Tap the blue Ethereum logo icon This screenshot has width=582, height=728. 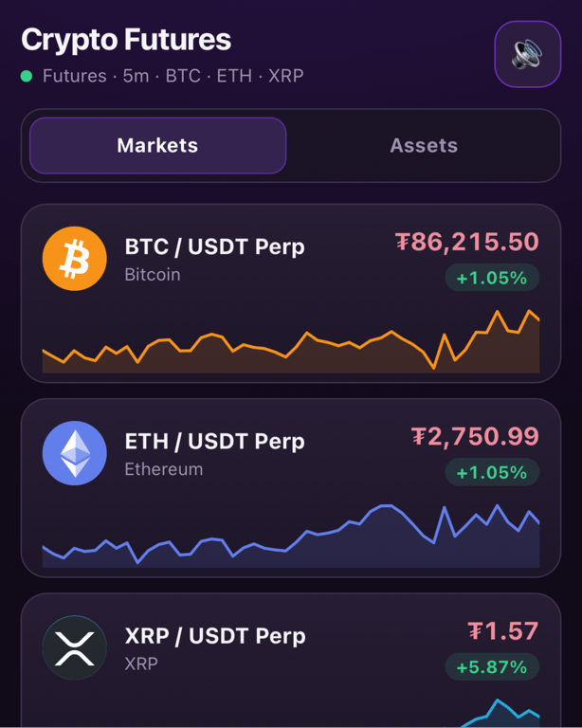coord(74,453)
